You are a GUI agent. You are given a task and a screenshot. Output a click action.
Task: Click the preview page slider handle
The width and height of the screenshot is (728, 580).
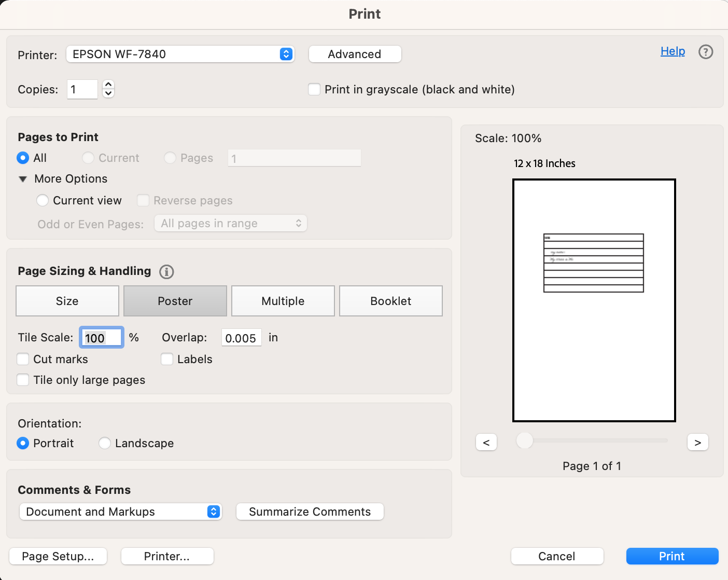[x=524, y=440]
